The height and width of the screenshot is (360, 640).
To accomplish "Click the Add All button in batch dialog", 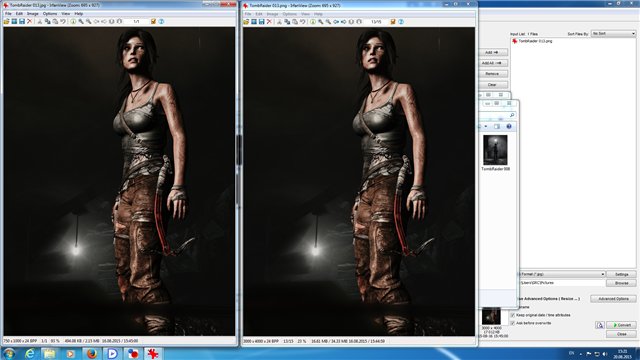I will coord(493,63).
